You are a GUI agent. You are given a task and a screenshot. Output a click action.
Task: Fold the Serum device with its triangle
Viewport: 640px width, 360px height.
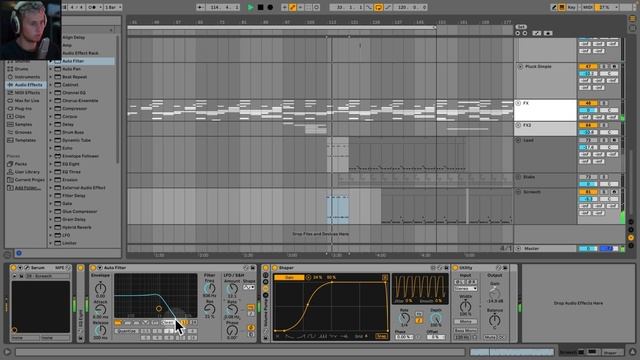pos(20,268)
